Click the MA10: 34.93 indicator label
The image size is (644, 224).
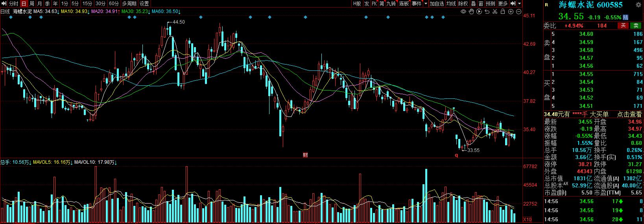pos(75,11)
